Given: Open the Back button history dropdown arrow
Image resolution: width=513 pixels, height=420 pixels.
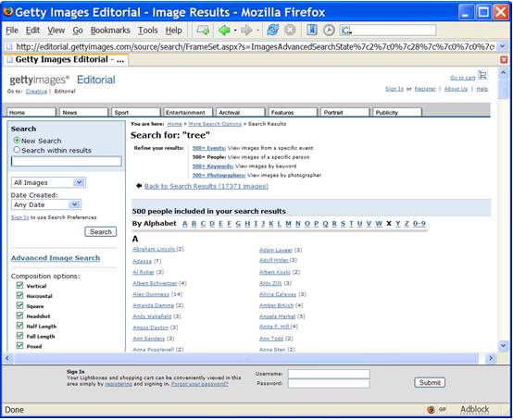Looking at the screenshot, I should (x=235, y=31).
